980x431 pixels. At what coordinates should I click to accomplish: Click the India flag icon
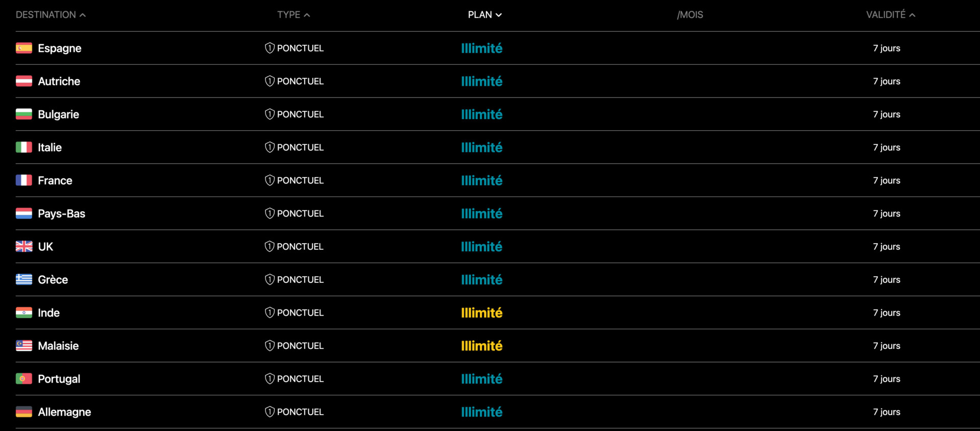[x=24, y=313]
